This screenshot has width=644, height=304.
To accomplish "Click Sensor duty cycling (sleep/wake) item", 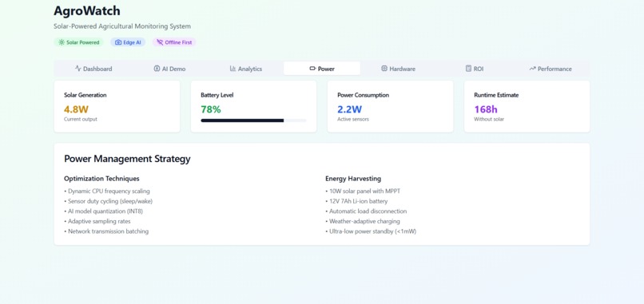I will (109, 201).
